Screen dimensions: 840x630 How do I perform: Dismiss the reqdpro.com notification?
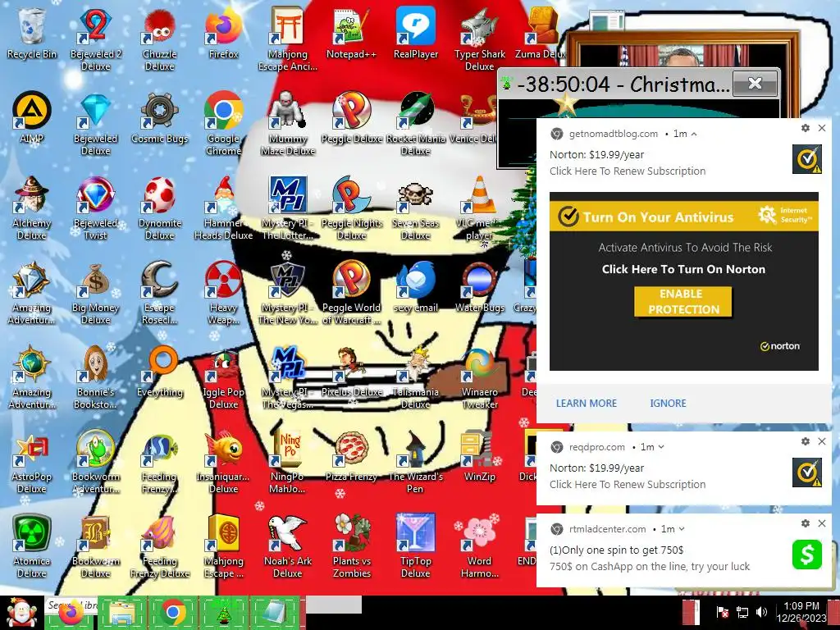[x=822, y=441]
